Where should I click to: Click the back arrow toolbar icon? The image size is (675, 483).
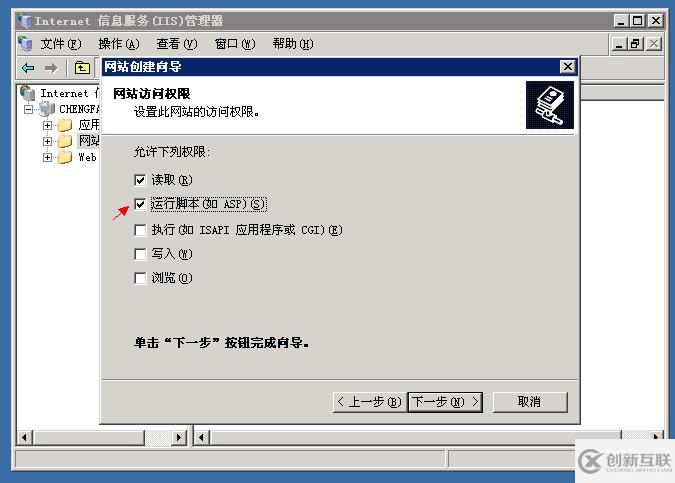click(x=28, y=68)
